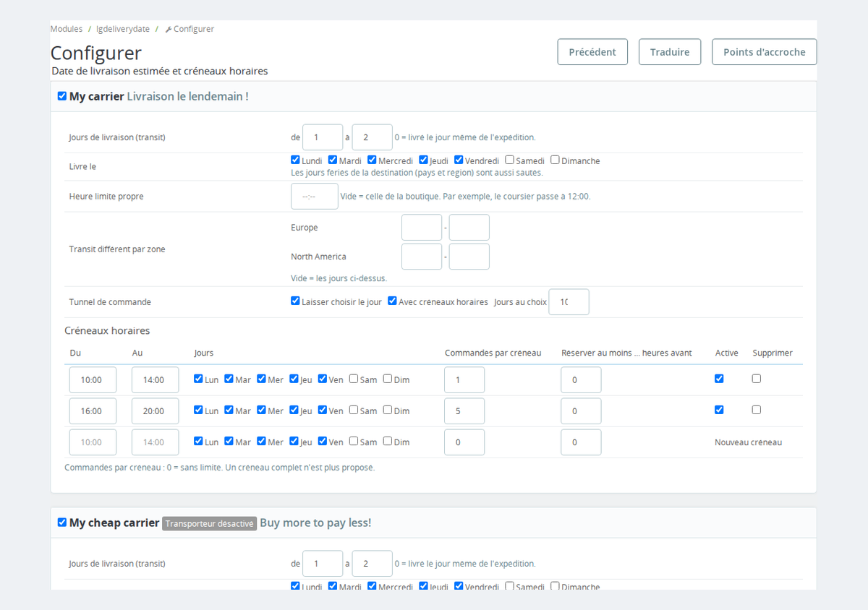Toggle Active for the 16:00–20:00 slot

coord(719,409)
